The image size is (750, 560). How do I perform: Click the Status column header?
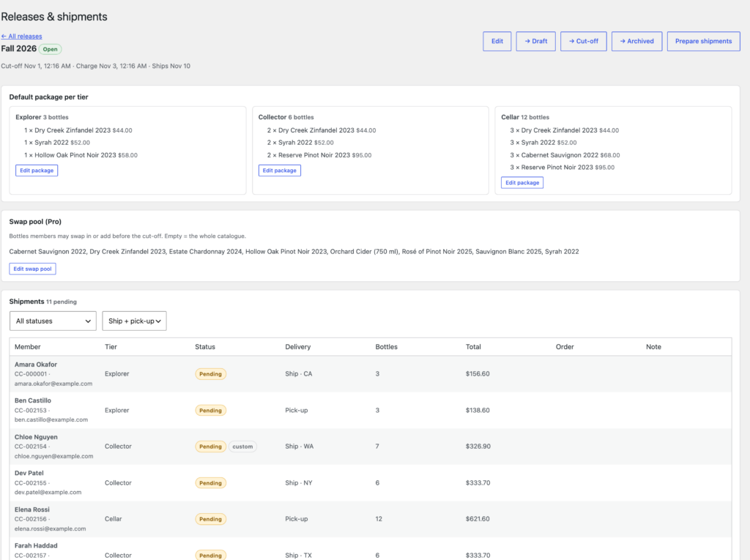tap(205, 347)
